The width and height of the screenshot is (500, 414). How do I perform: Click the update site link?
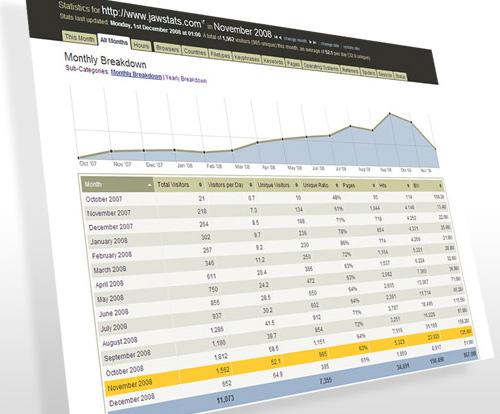tap(351, 47)
